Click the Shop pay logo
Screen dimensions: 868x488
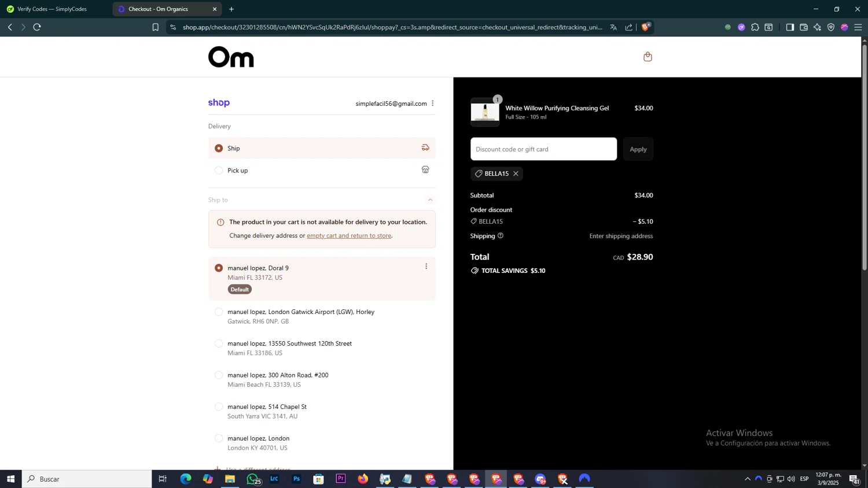(219, 103)
